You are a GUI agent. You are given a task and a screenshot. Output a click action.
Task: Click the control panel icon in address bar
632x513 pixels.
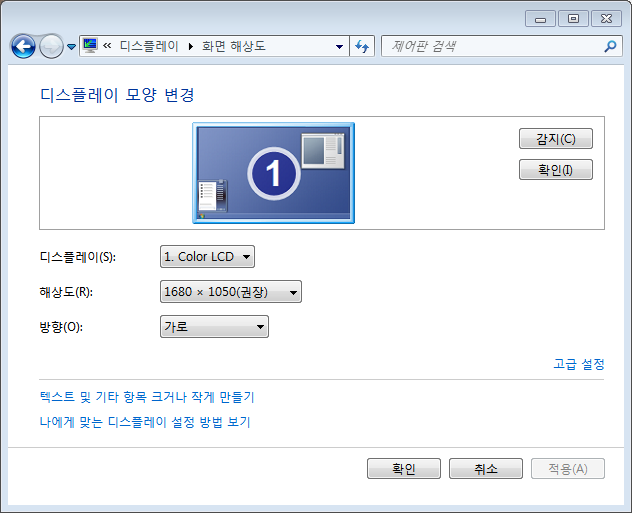[x=90, y=46]
